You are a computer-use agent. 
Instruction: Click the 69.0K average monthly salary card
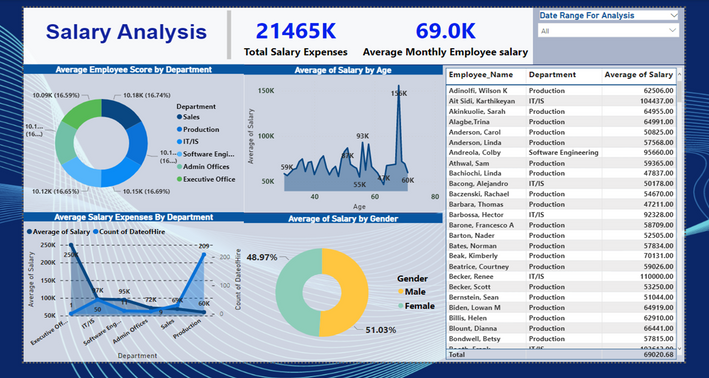pyautogui.click(x=445, y=40)
